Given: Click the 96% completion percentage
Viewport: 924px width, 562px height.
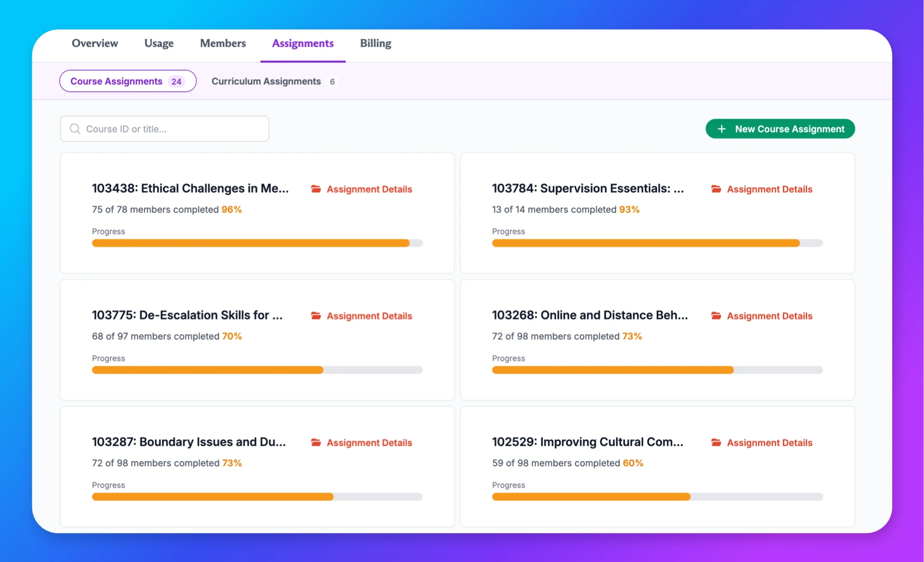Looking at the screenshot, I should 232,209.
